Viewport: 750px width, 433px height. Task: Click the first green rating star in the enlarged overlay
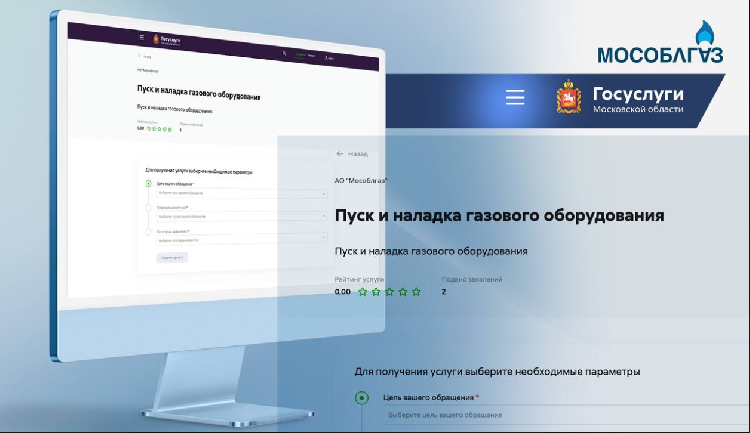[363, 292]
